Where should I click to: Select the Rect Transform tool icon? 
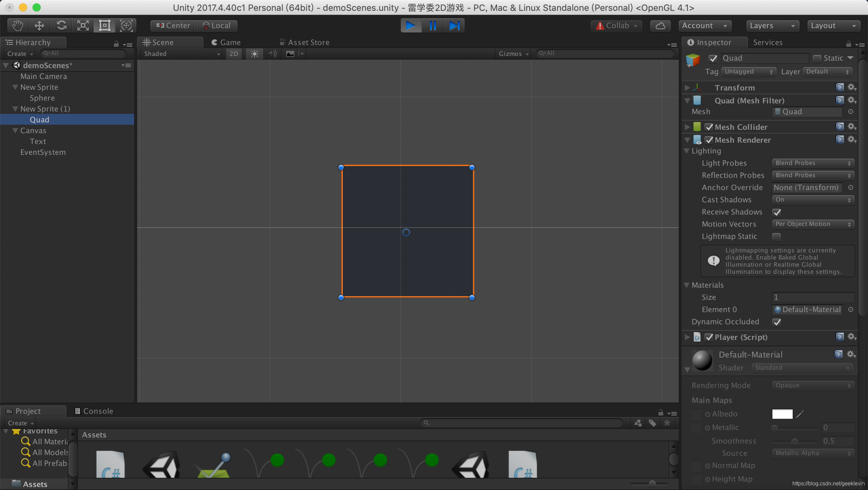(105, 25)
